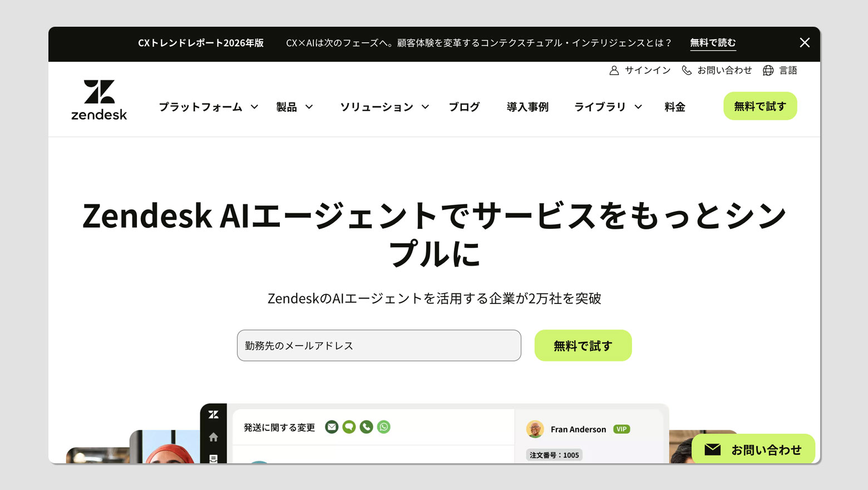868x490 pixels.
Task: Click the email channel icon in ticket preview
Action: 332,427
